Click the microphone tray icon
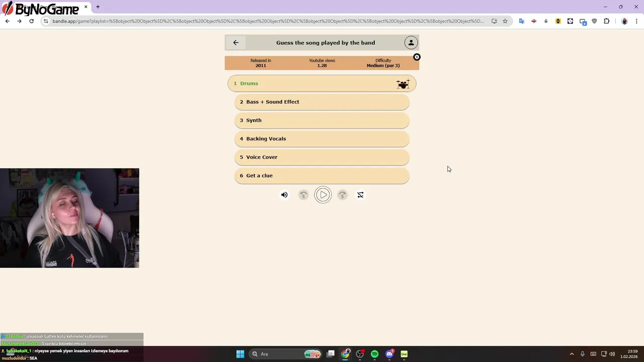Image resolution: width=644 pixels, height=362 pixels. (x=583, y=354)
